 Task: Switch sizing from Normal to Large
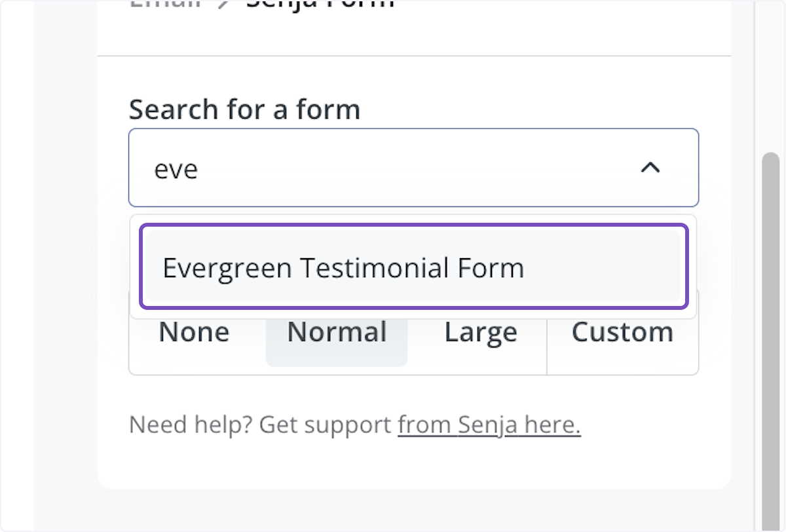pos(480,332)
